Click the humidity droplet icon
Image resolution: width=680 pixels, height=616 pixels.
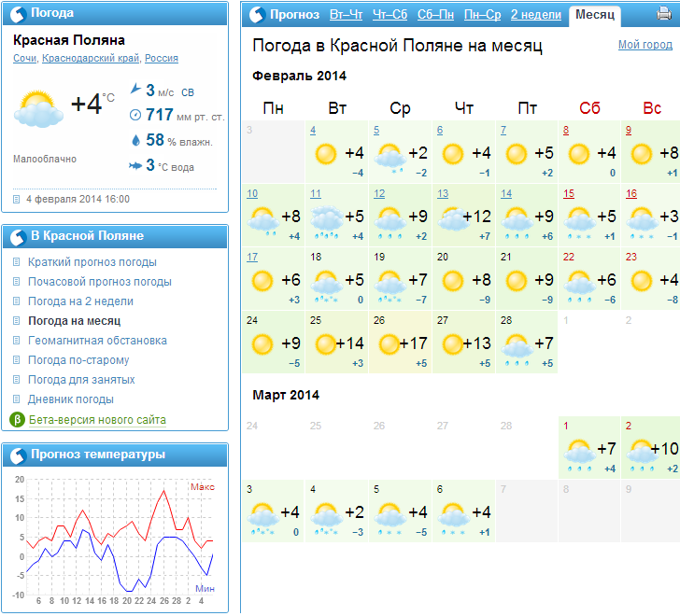(135, 140)
